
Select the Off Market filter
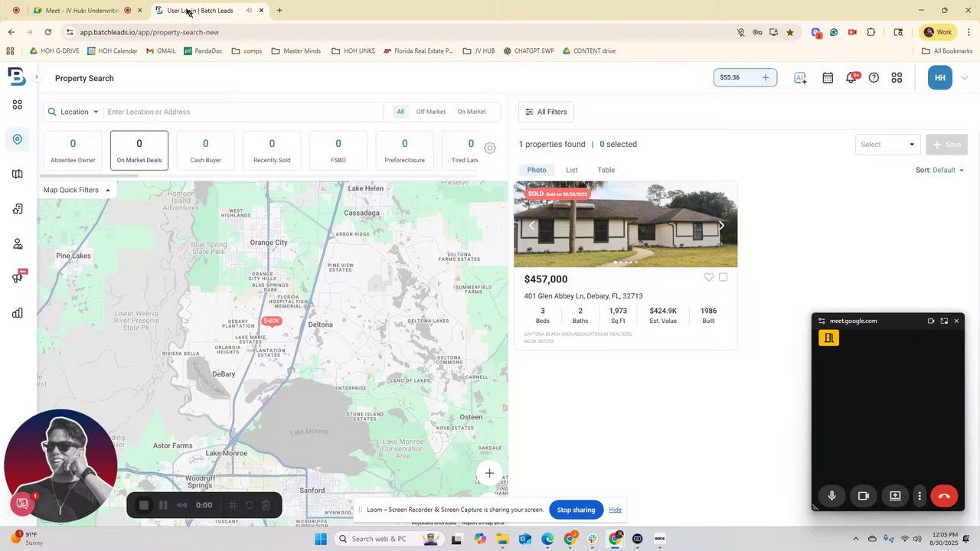pyautogui.click(x=431, y=112)
